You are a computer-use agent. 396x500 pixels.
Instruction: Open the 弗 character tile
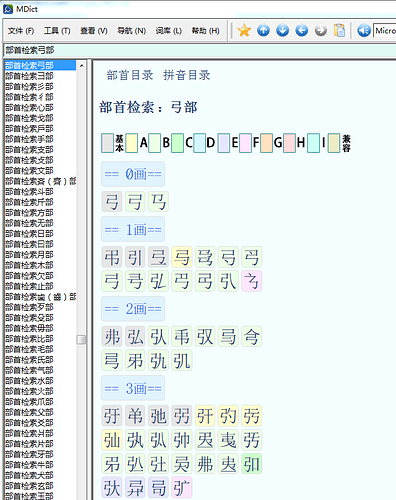point(112,337)
